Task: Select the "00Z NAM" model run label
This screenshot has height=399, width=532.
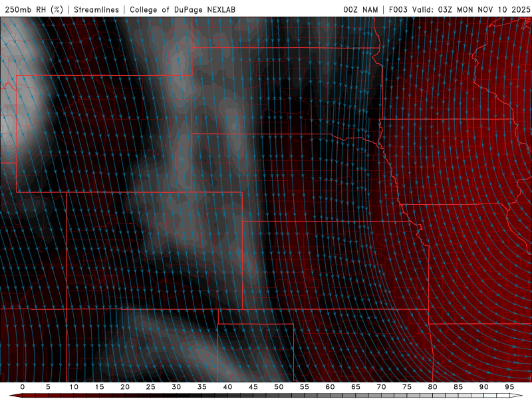Action: click(x=360, y=9)
